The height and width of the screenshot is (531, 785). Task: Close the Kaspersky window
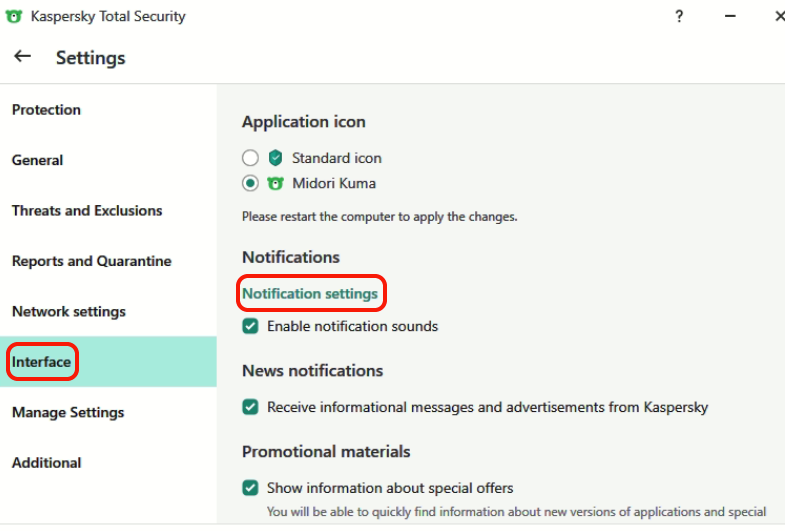(778, 16)
